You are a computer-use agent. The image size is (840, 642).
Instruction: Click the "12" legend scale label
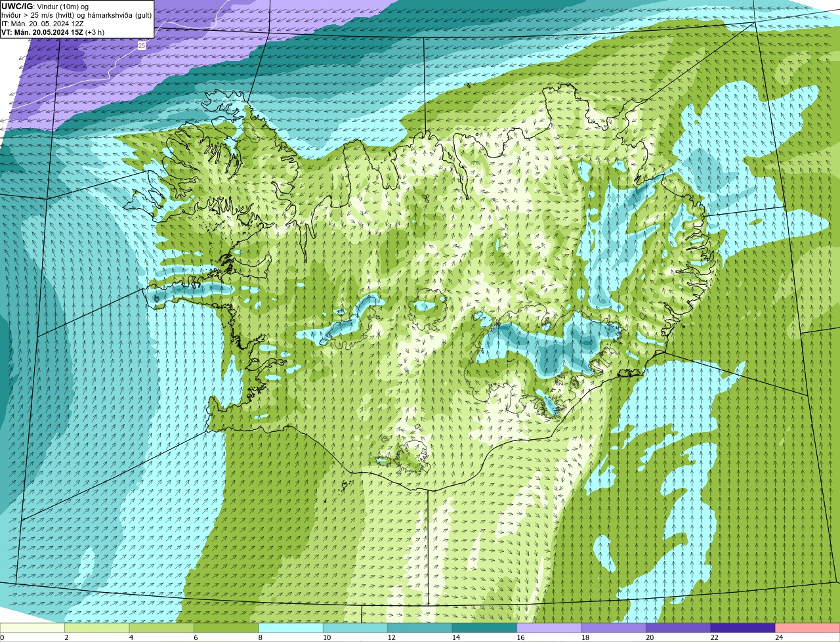coord(391,637)
